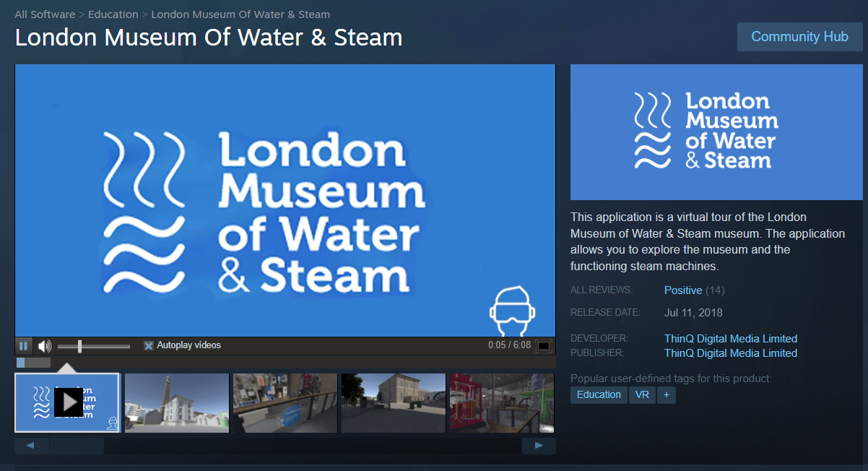868x471 pixels.
Task: Select the Education tag
Action: (599, 395)
